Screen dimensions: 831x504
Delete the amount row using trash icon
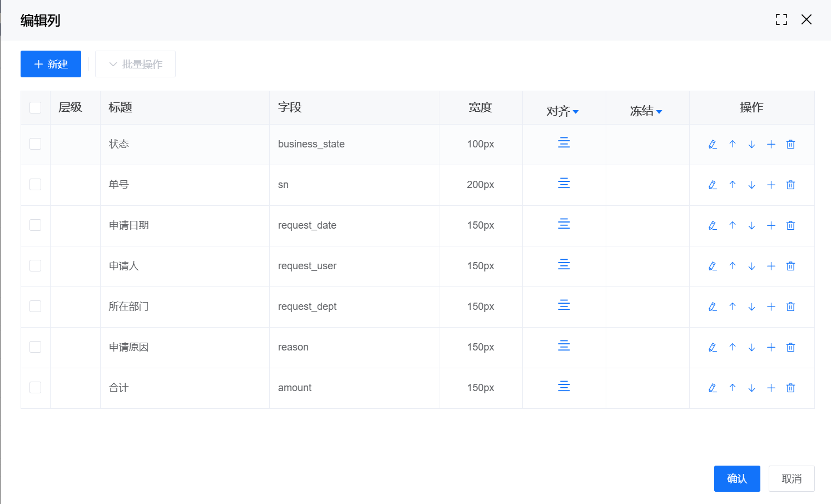coord(790,388)
